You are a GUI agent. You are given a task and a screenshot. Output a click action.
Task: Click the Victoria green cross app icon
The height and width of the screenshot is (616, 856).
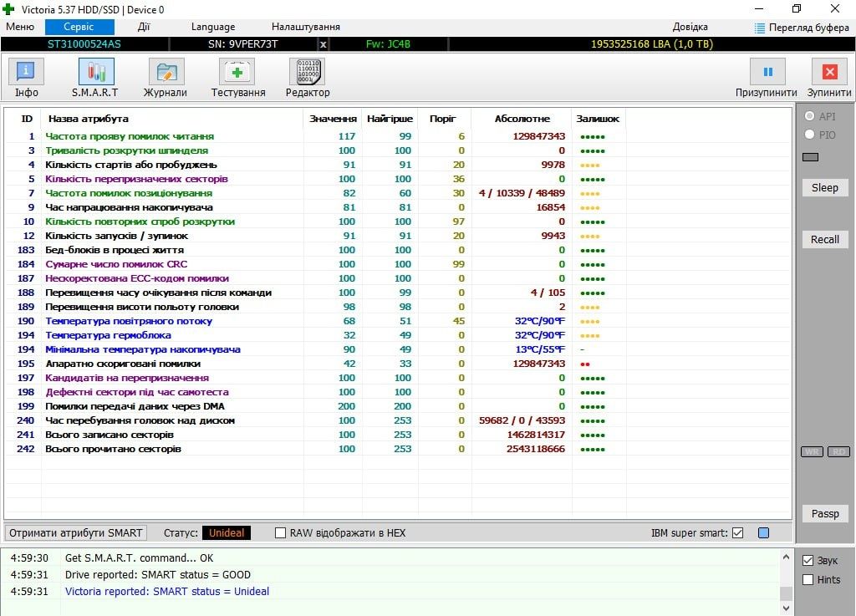(x=8, y=9)
